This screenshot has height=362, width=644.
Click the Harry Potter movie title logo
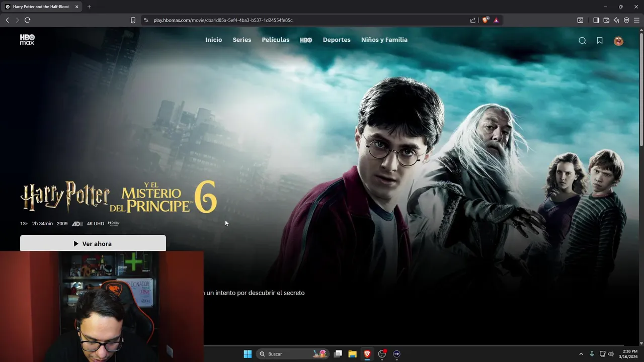(119, 197)
